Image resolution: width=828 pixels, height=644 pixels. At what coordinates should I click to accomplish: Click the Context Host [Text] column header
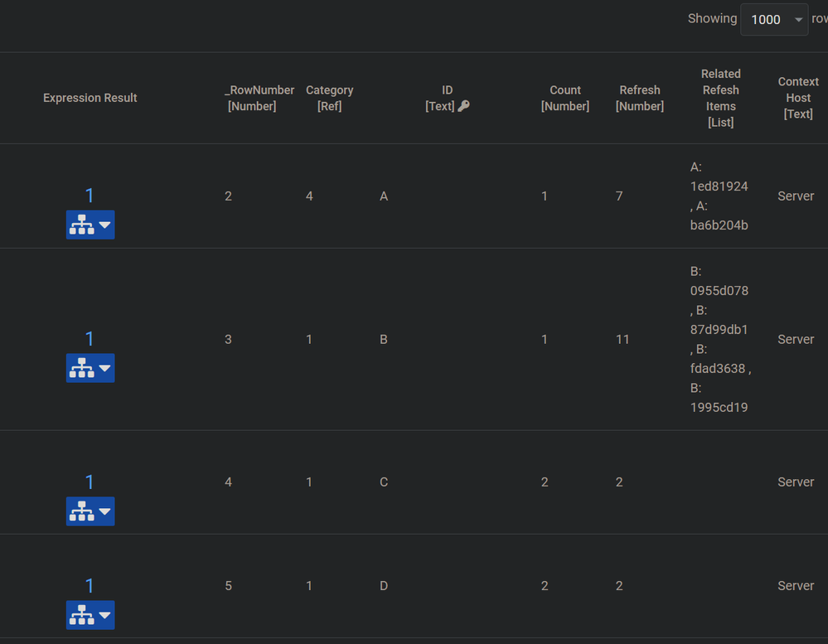(798, 98)
